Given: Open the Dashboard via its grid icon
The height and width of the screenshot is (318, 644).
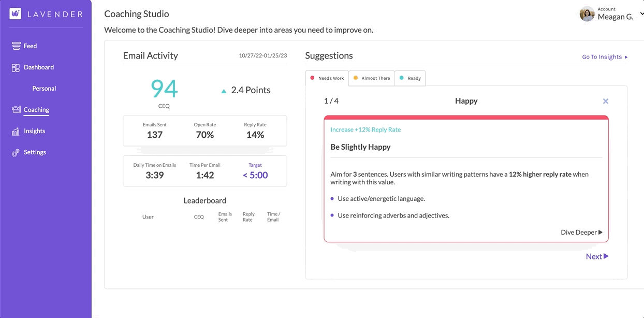Looking at the screenshot, I should [x=16, y=67].
